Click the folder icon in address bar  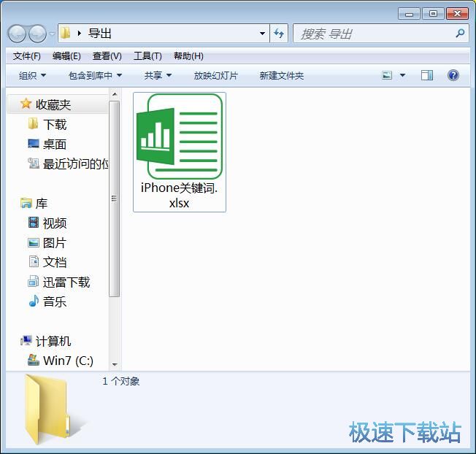(x=65, y=34)
